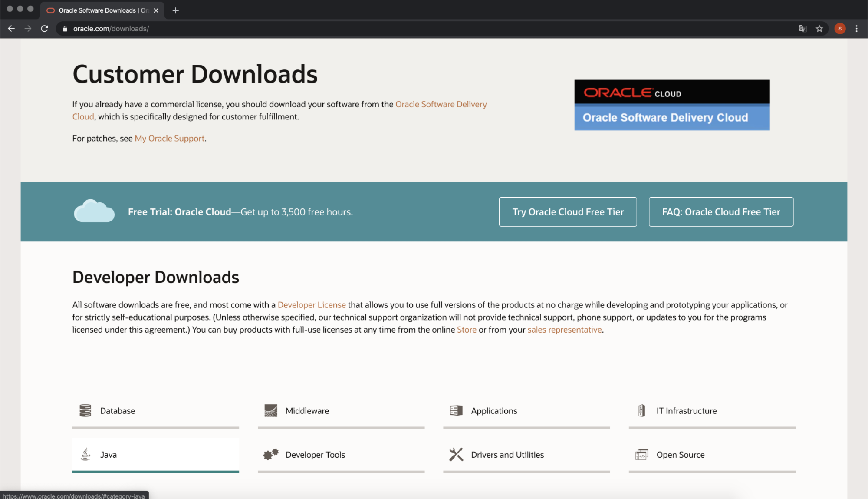868x499 pixels.
Task: Click the user profile avatar
Action: pos(840,29)
